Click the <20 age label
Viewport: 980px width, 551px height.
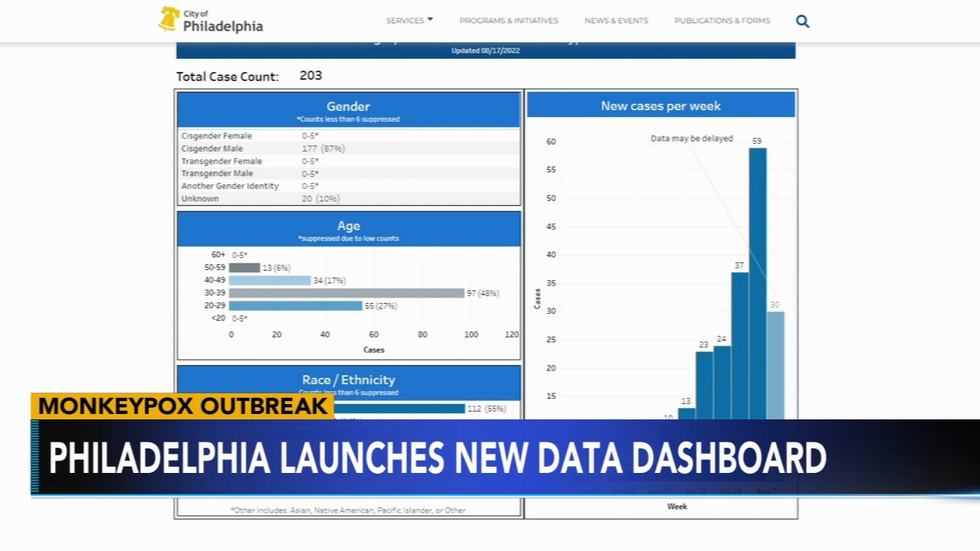[218, 318]
